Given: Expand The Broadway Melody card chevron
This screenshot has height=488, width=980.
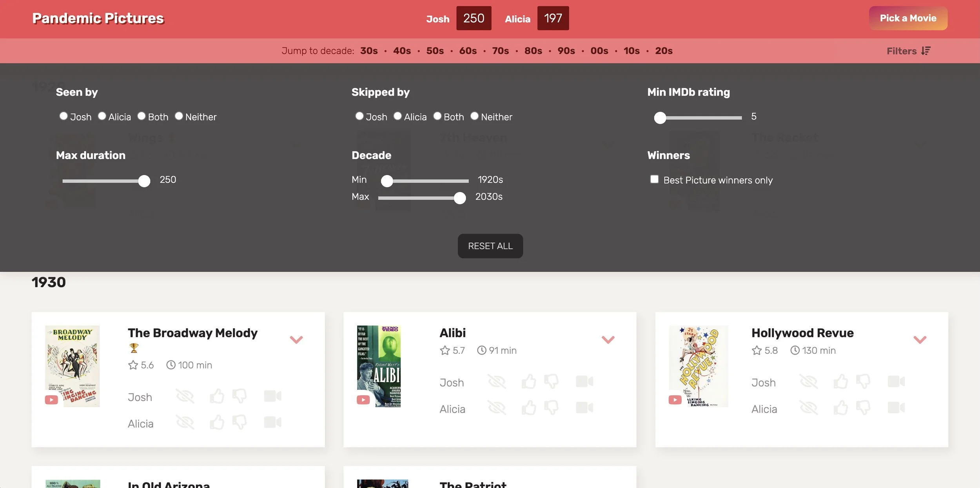Looking at the screenshot, I should click(296, 339).
